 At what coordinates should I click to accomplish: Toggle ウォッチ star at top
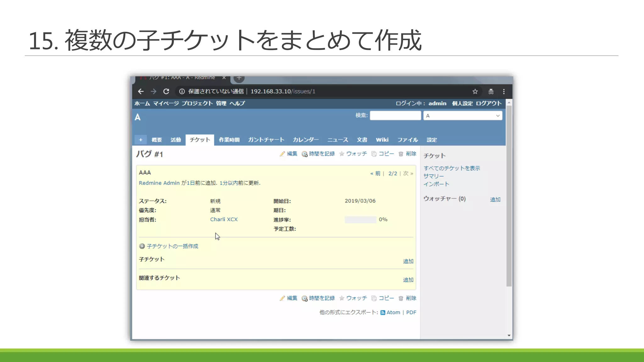click(342, 154)
